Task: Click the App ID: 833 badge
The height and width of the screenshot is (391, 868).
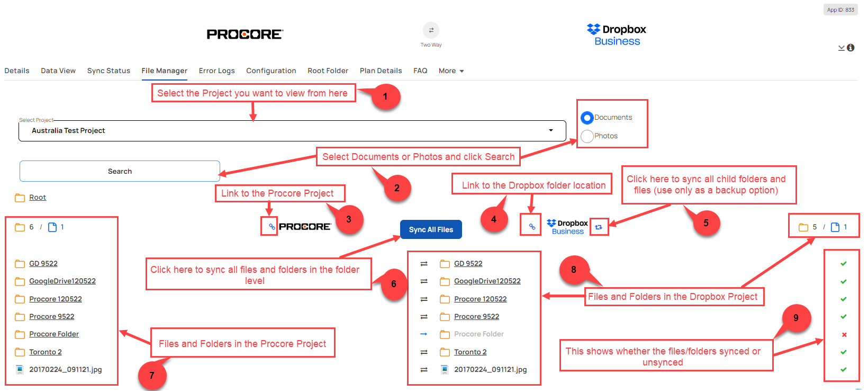Action: tap(840, 10)
